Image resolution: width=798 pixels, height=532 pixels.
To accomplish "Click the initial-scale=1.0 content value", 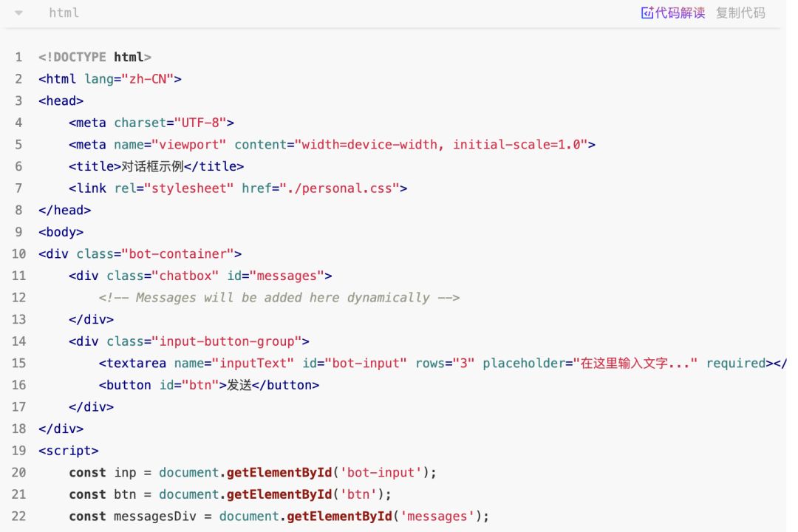I will 517,145.
